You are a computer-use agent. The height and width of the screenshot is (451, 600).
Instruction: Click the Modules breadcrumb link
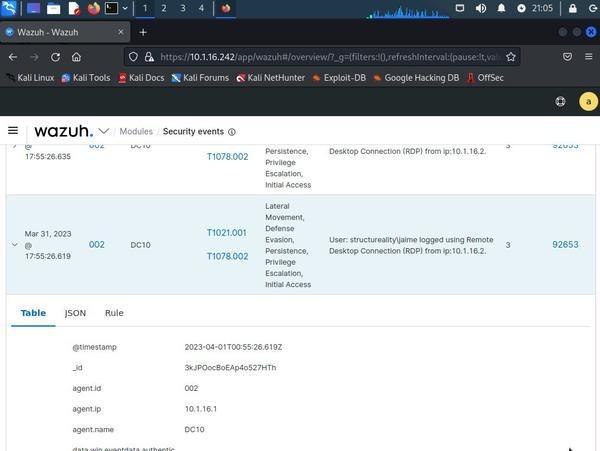[136, 132]
